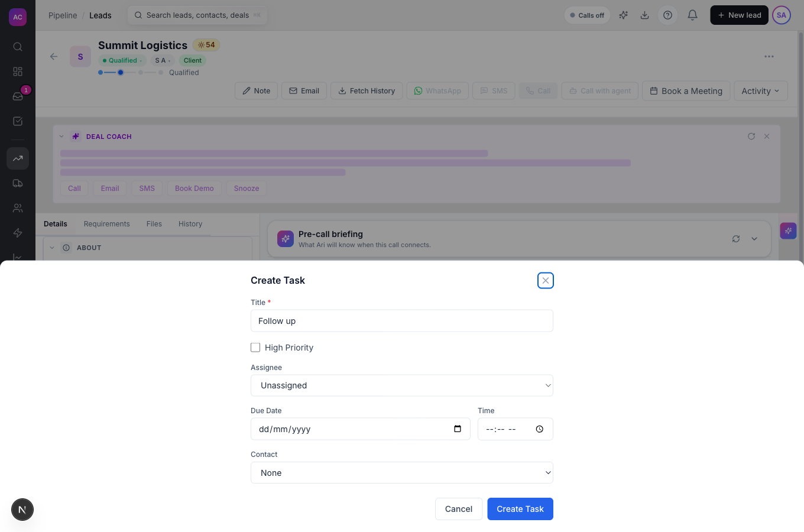Open the Assignee dropdown
Image resolution: width=804 pixels, height=532 pixels.
click(402, 385)
